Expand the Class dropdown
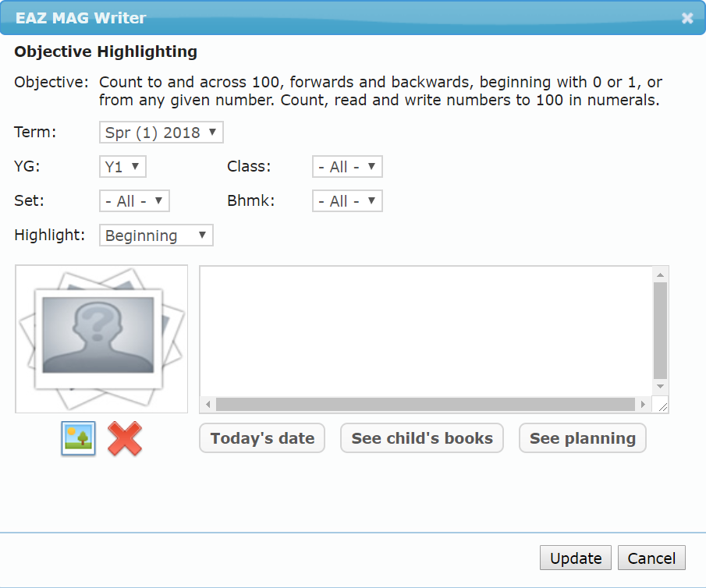The height and width of the screenshot is (588, 706). 347,167
